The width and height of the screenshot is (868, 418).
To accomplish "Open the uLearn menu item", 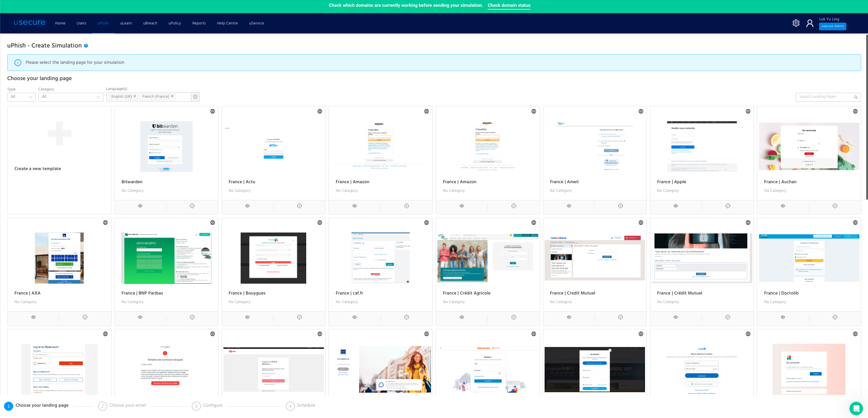I will coord(126,23).
